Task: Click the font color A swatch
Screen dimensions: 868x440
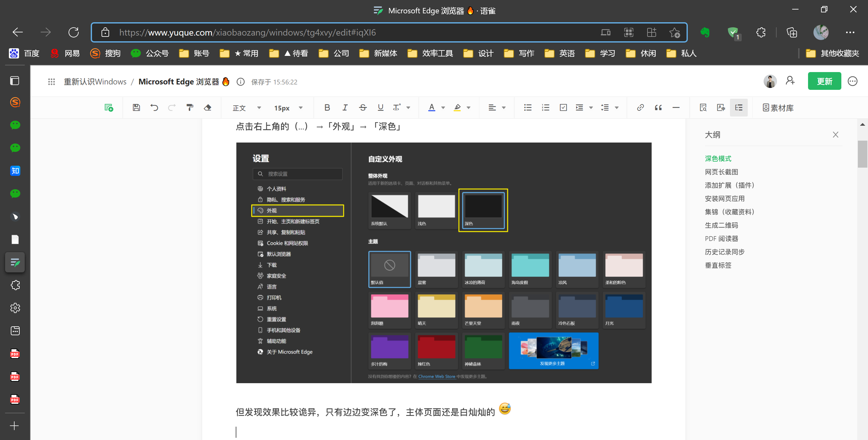Action: click(x=431, y=108)
